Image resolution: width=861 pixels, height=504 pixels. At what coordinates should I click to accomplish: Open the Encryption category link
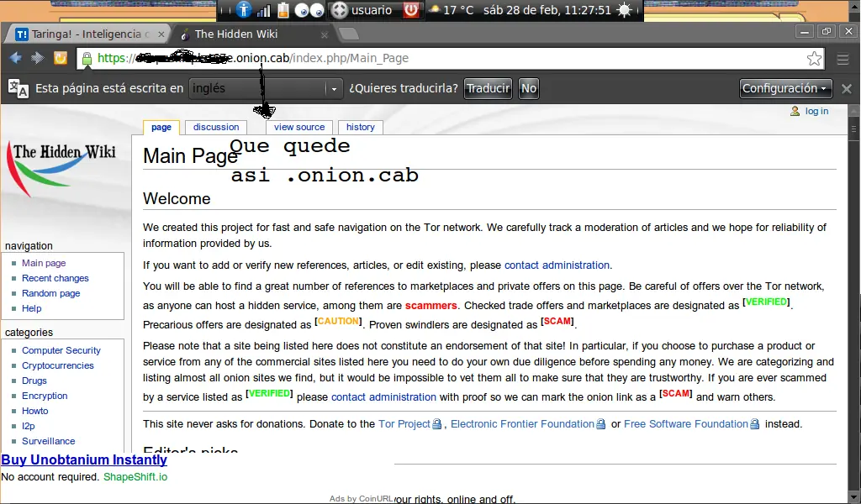pyautogui.click(x=45, y=396)
